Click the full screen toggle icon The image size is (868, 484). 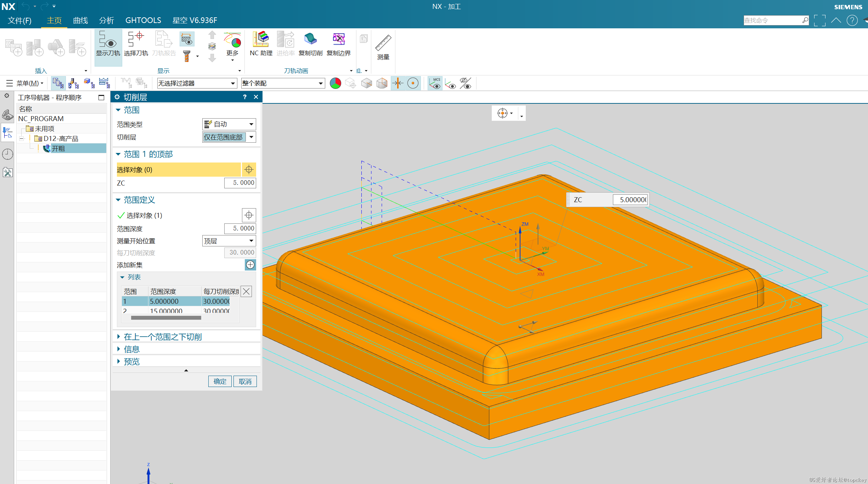point(819,21)
